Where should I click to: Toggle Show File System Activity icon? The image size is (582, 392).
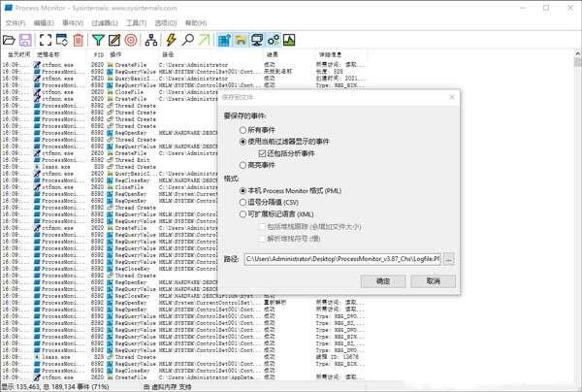pyautogui.click(x=241, y=40)
